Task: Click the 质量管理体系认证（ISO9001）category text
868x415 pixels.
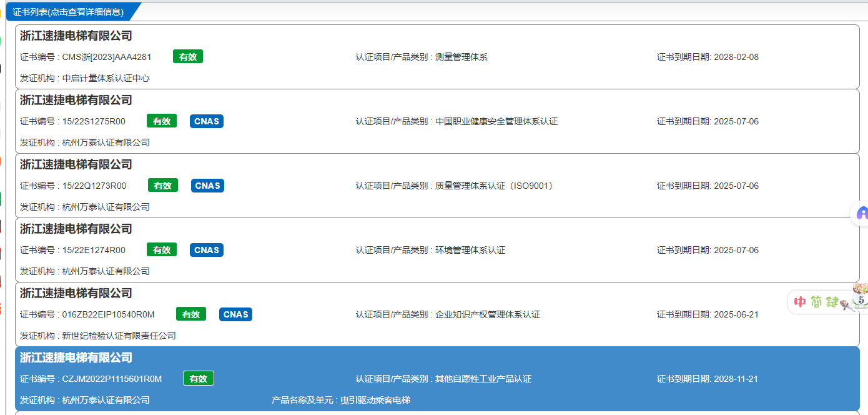Action: click(494, 186)
